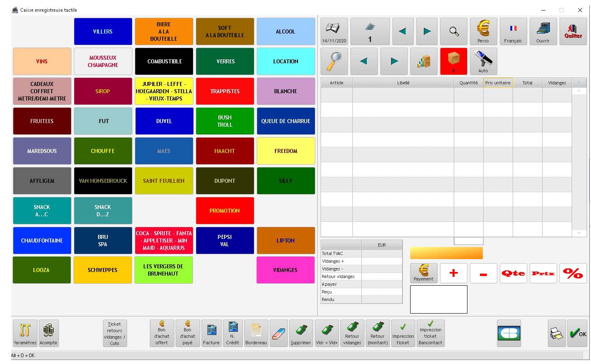Click the red percent discount button
The height and width of the screenshot is (364, 591).
tap(573, 273)
